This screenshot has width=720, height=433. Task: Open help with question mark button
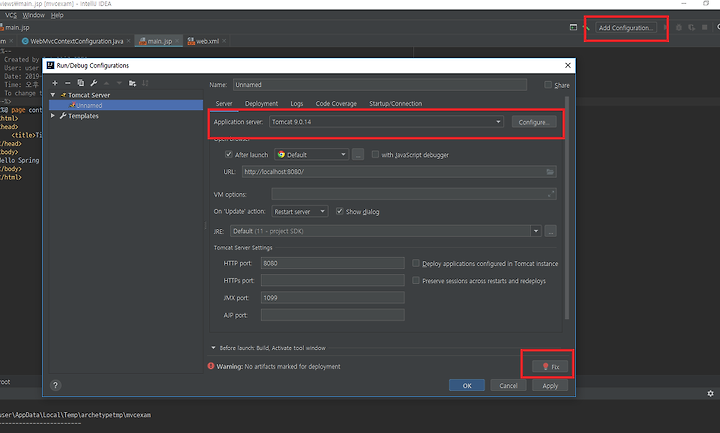[x=55, y=385]
